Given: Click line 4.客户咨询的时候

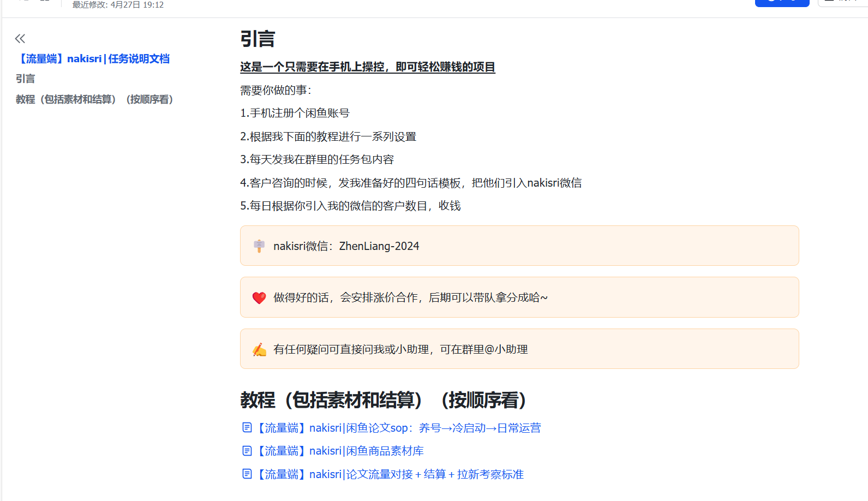Looking at the screenshot, I should pos(411,183).
